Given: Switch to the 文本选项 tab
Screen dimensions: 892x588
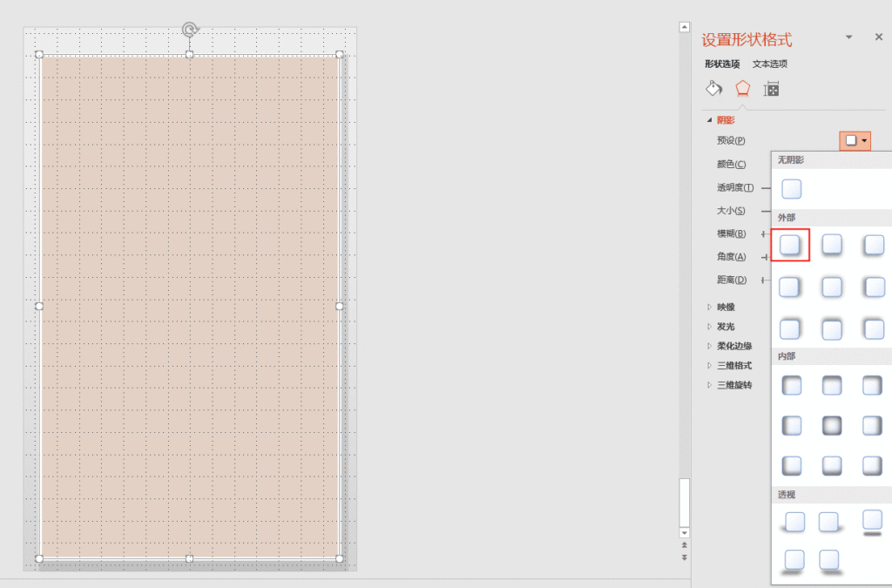Looking at the screenshot, I should point(770,64).
